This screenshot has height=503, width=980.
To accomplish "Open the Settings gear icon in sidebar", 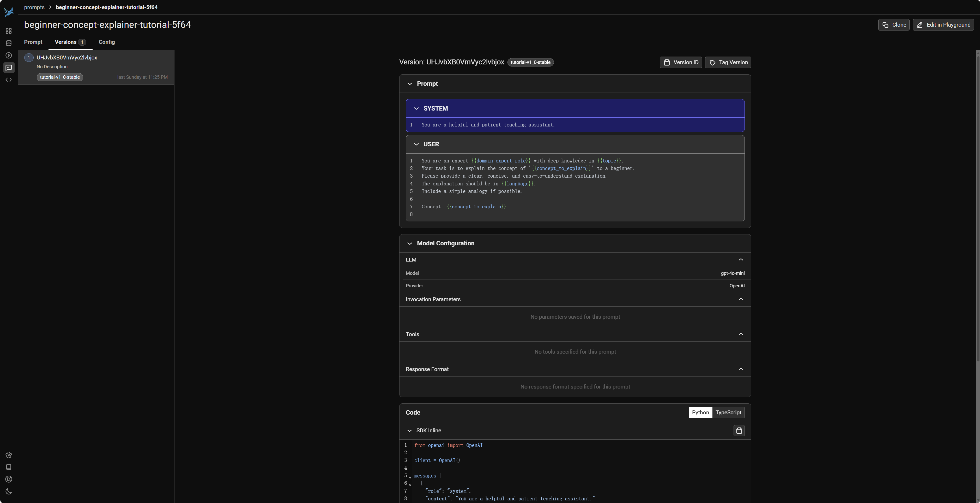I will point(9,455).
